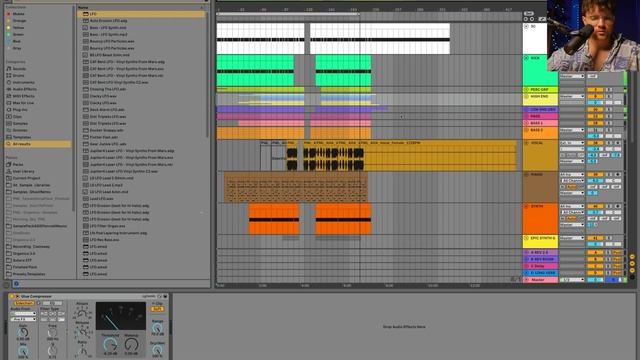640x360 pixels.
Task: Select LFO Res Bass file in results
Action: click(x=104, y=240)
